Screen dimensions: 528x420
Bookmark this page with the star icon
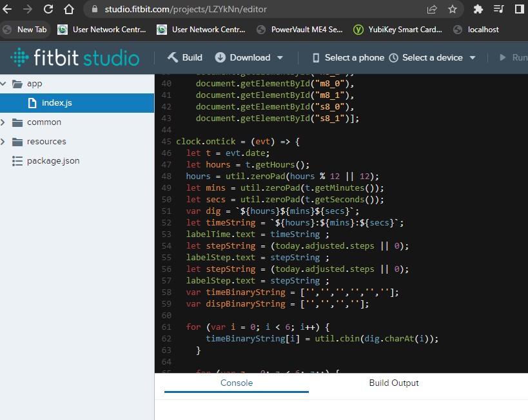(x=452, y=9)
